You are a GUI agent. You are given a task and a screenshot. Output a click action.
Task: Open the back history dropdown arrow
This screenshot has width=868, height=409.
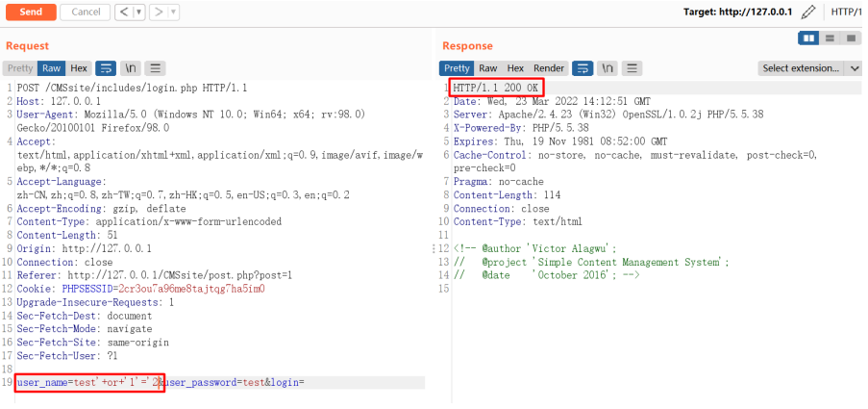click(139, 12)
